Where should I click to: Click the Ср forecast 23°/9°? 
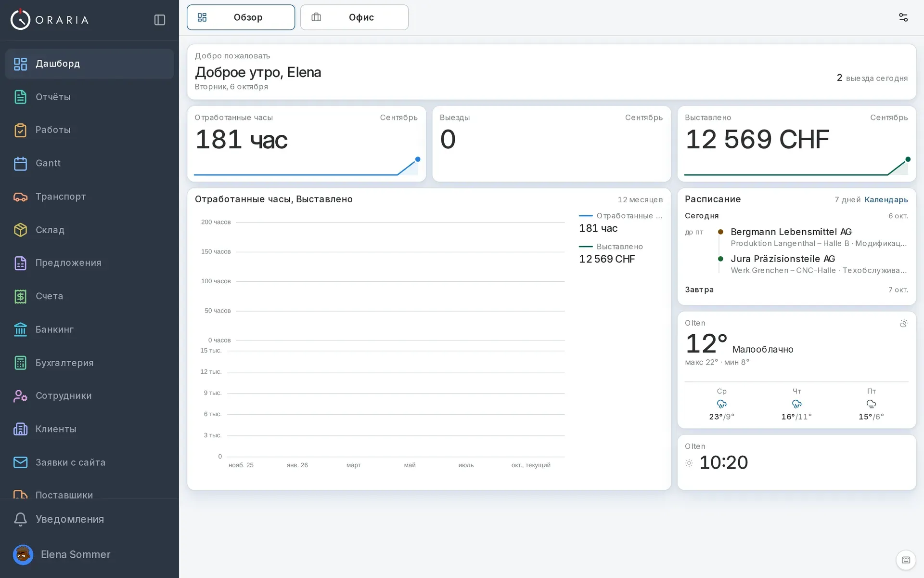(x=721, y=404)
